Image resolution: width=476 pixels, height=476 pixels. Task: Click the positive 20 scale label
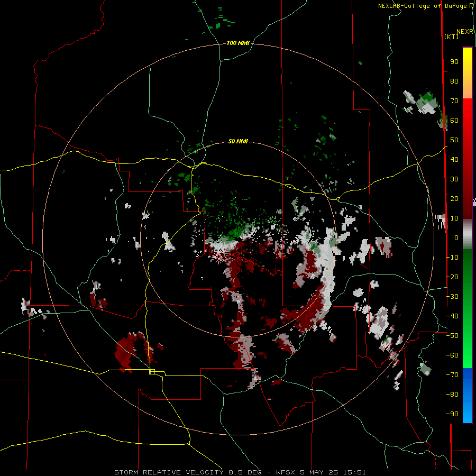point(454,199)
